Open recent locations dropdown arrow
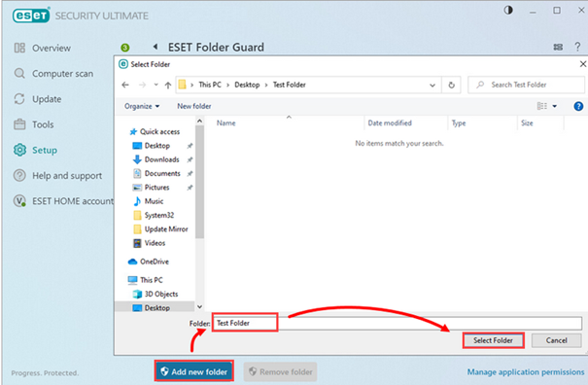This screenshot has width=588, height=385. pos(156,85)
